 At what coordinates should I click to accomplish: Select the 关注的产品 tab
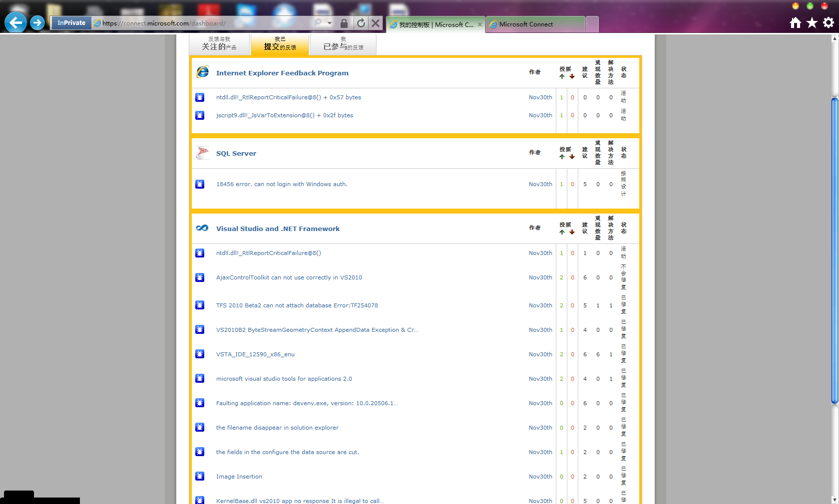coord(219,44)
